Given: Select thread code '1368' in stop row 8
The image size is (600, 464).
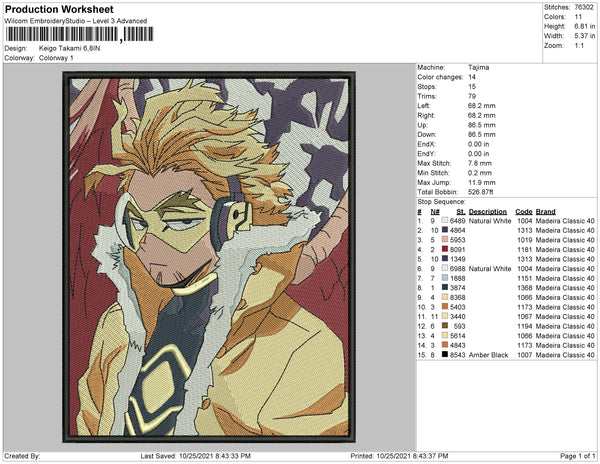Looking at the screenshot, I should pyautogui.click(x=525, y=288).
